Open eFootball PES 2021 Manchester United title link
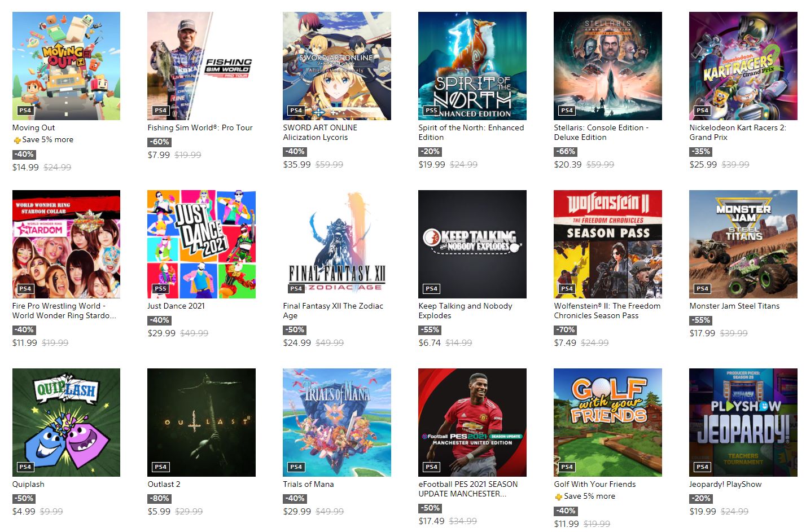This screenshot has width=806, height=532. [468, 489]
